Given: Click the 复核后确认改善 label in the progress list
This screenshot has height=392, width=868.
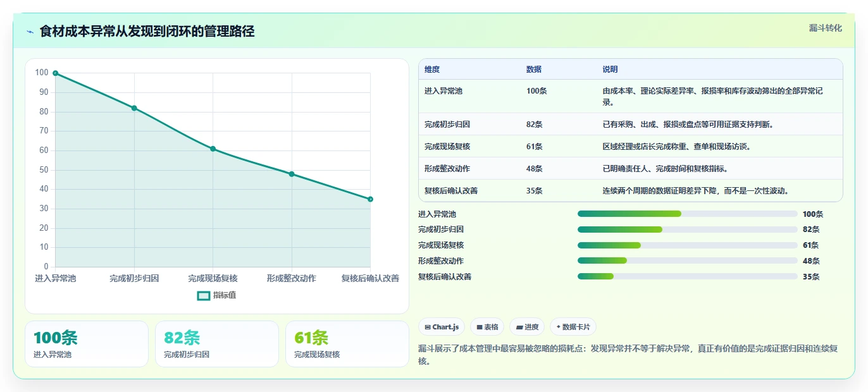Looking at the screenshot, I should 445,277.
